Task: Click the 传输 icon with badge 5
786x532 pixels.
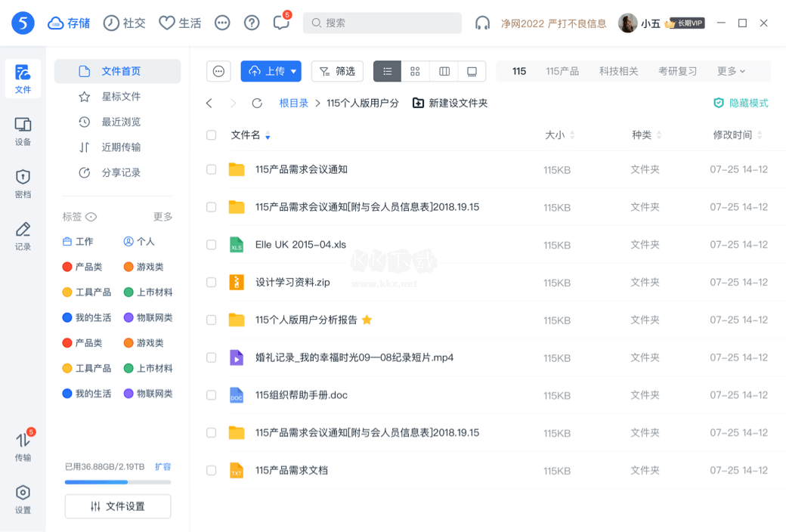Action: [23, 445]
